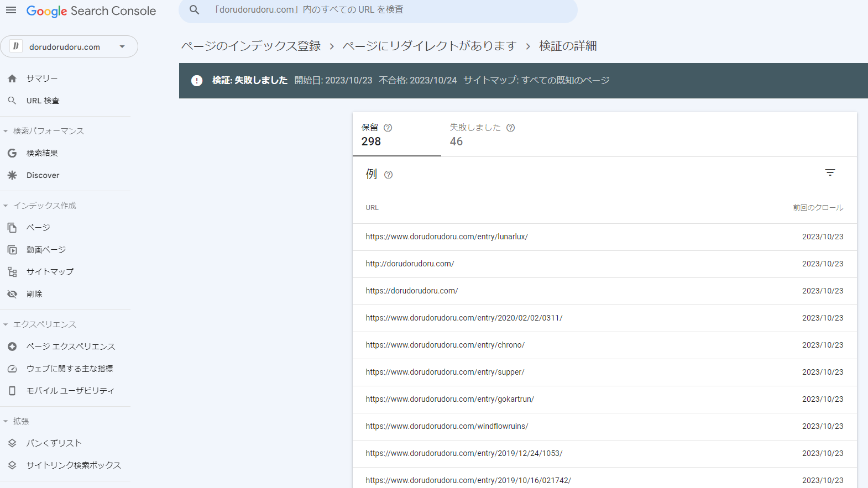Click the URL column header
Viewport: 868px width, 488px height.
point(372,208)
